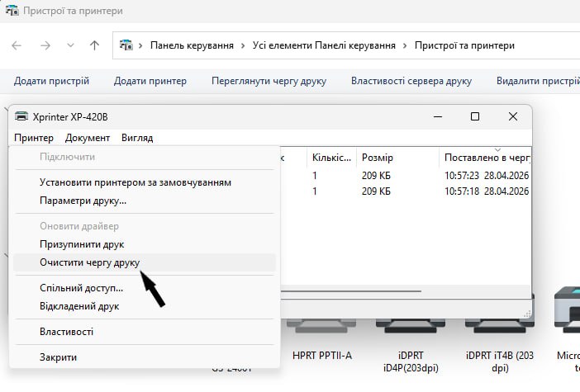Open Властивості in printer menu

145,332
